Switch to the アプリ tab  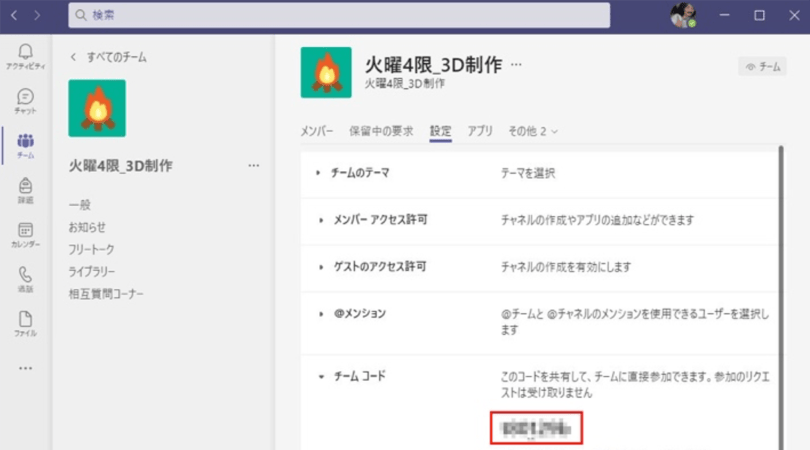coord(480,131)
